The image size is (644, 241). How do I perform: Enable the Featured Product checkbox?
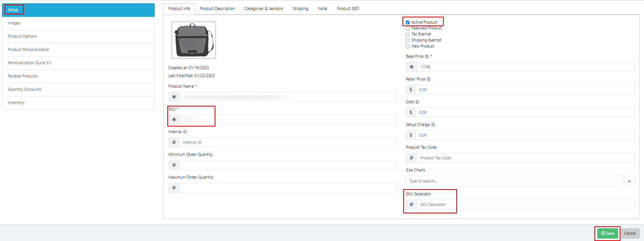click(x=408, y=28)
